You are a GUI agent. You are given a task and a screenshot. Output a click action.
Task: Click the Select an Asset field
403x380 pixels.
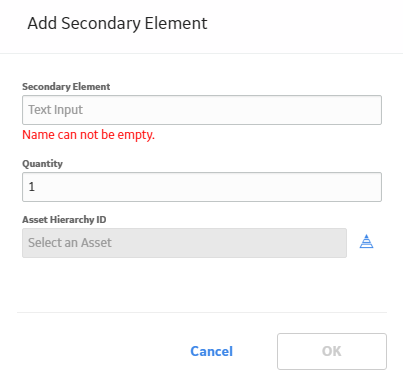[184, 243]
